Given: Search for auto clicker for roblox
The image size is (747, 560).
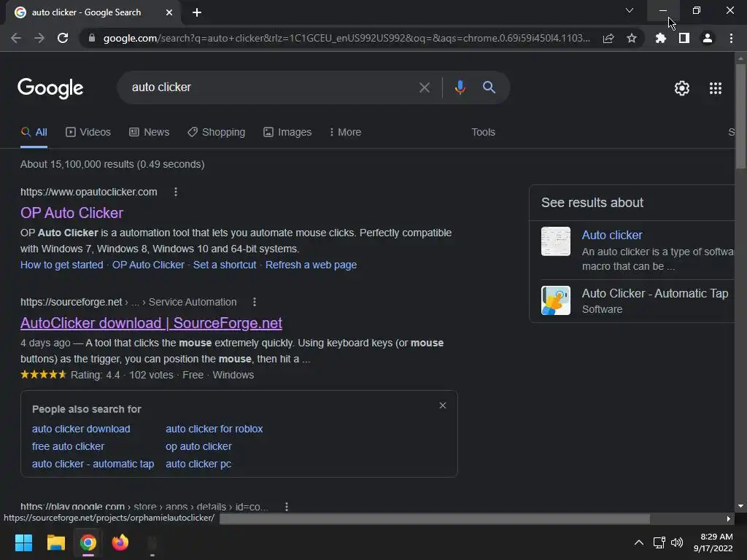Looking at the screenshot, I should point(214,429).
